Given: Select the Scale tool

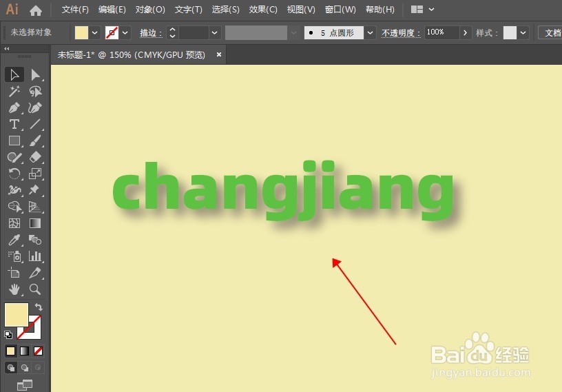Looking at the screenshot, I should tap(35, 174).
